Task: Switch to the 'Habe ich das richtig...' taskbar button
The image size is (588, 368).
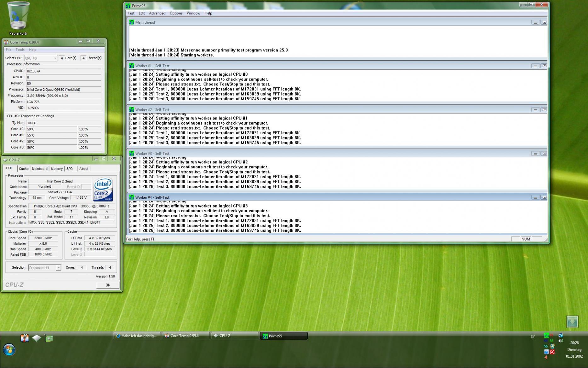Action: pyautogui.click(x=137, y=336)
